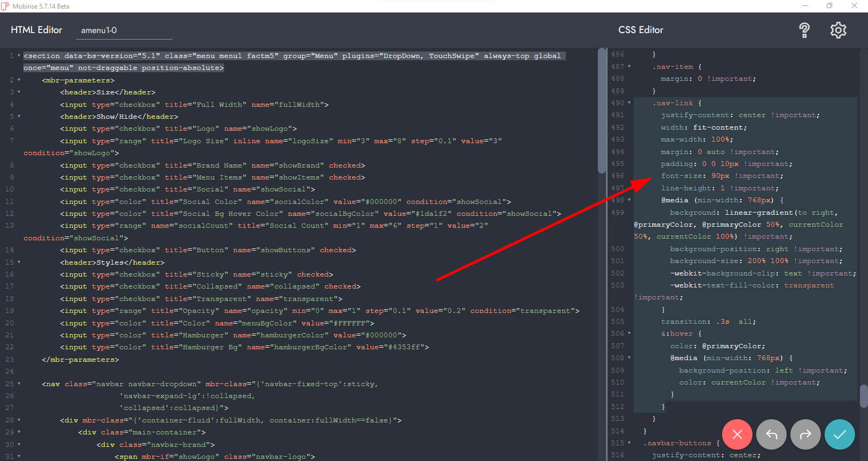Maximize the Mobirise window
Viewport: 868px width, 461px height.
point(829,6)
